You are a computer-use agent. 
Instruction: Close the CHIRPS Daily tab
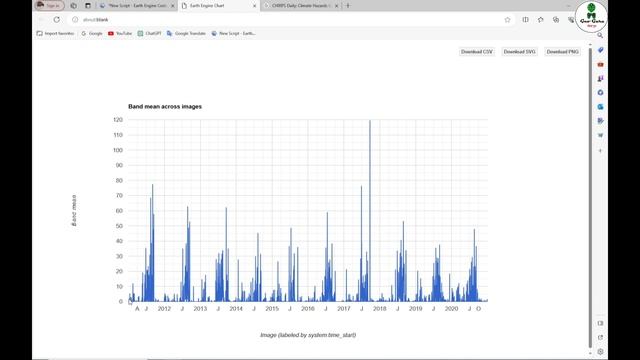coord(337,6)
